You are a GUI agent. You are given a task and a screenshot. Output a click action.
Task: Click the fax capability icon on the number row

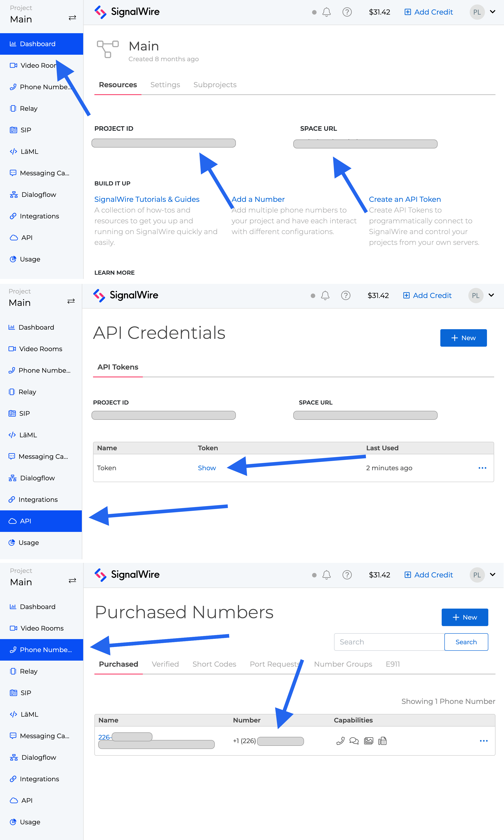pyautogui.click(x=383, y=741)
